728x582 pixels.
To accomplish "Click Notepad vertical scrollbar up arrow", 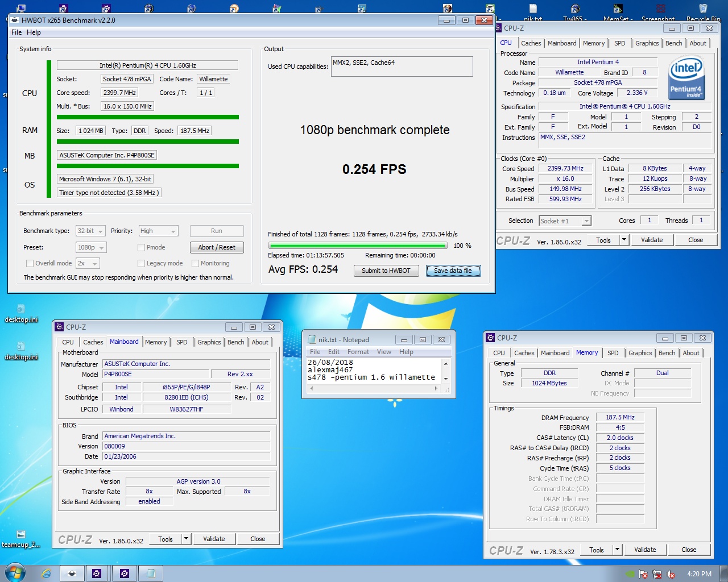I will coord(446,363).
